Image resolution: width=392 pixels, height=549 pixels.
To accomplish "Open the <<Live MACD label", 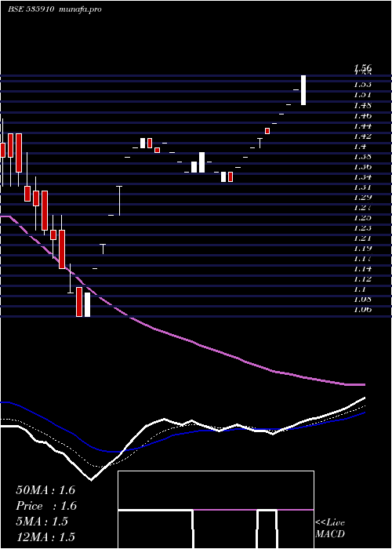I will 330,529.
